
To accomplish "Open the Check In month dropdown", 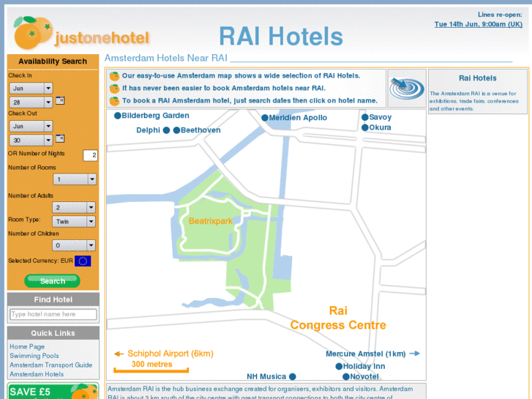I will coord(31,89).
